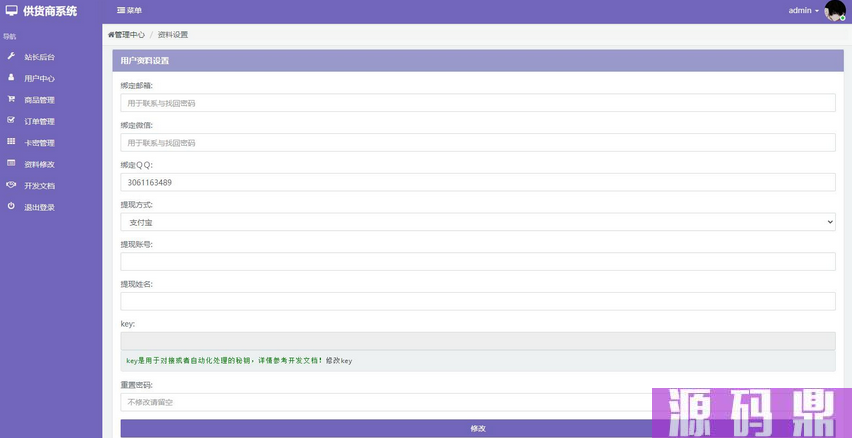
Task: Click the hamburger icon next to 菜单
Action: point(121,10)
